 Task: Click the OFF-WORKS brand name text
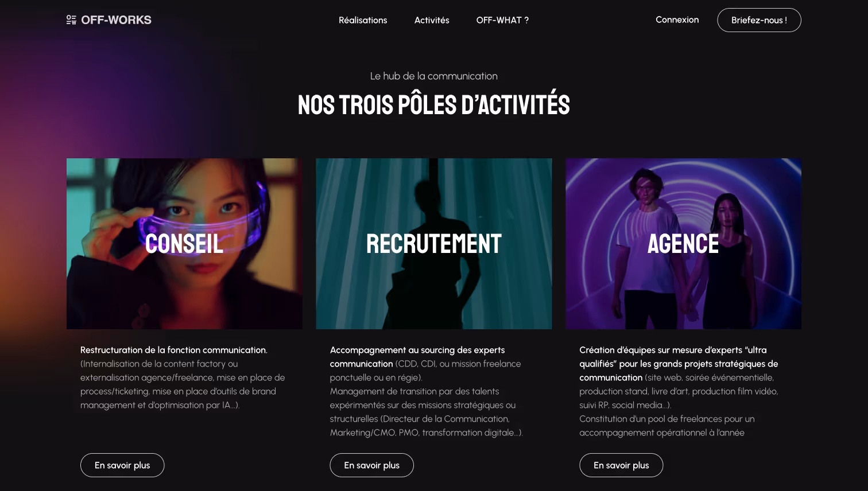pos(116,20)
